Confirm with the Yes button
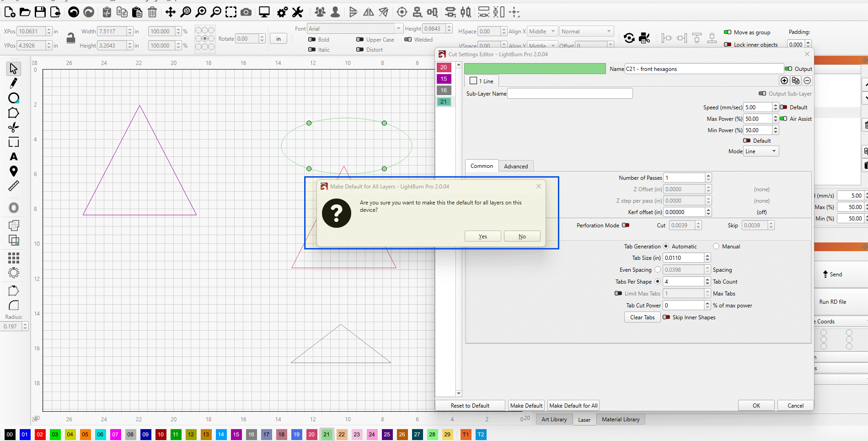This screenshot has width=868, height=441. coord(482,236)
